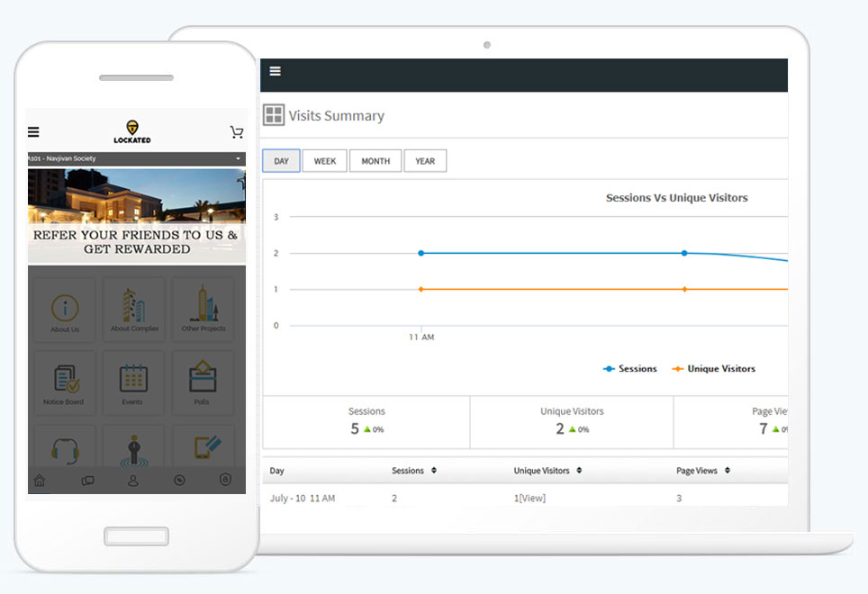
Task: Toggle the Sessions legend entry
Action: click(x=630, y=369)
